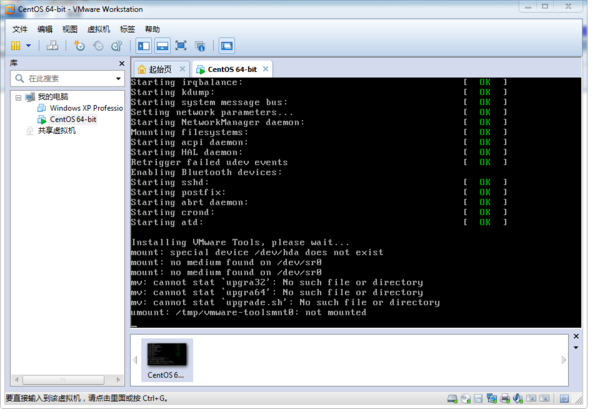Screen dimensions: 600x409
Task: Click 'Installing VMware Tools, please wait...' console line
Action: (x=240, y=243)
